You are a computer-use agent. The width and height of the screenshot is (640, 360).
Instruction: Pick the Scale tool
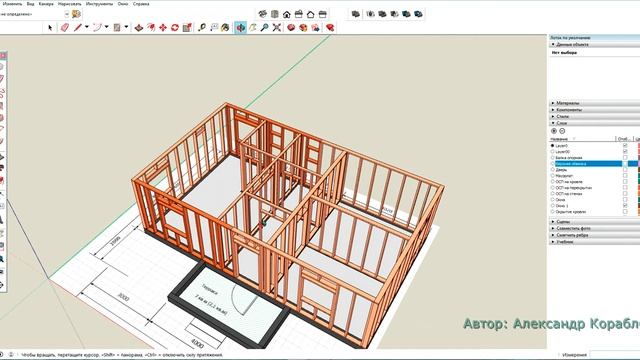click(x=187, y=28)
